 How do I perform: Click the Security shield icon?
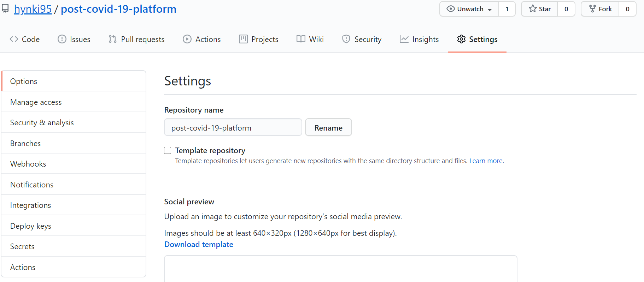pyautogui.click(x=346, y=39)
